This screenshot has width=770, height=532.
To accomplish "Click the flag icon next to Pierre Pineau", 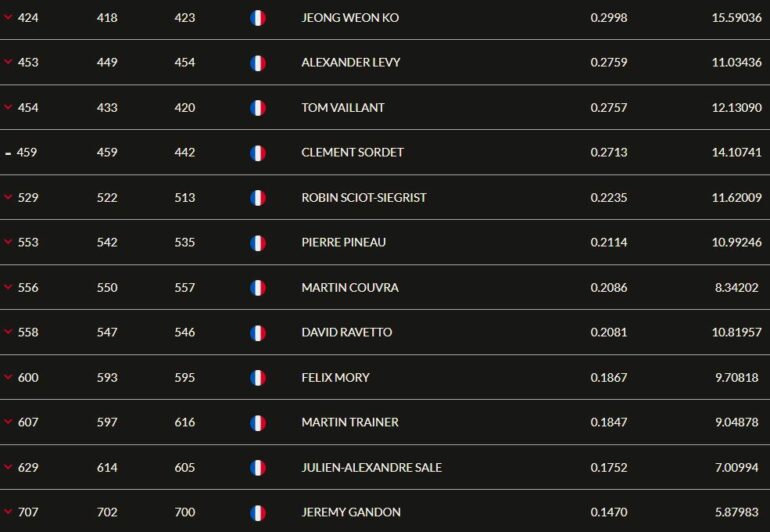I will 257,243.
